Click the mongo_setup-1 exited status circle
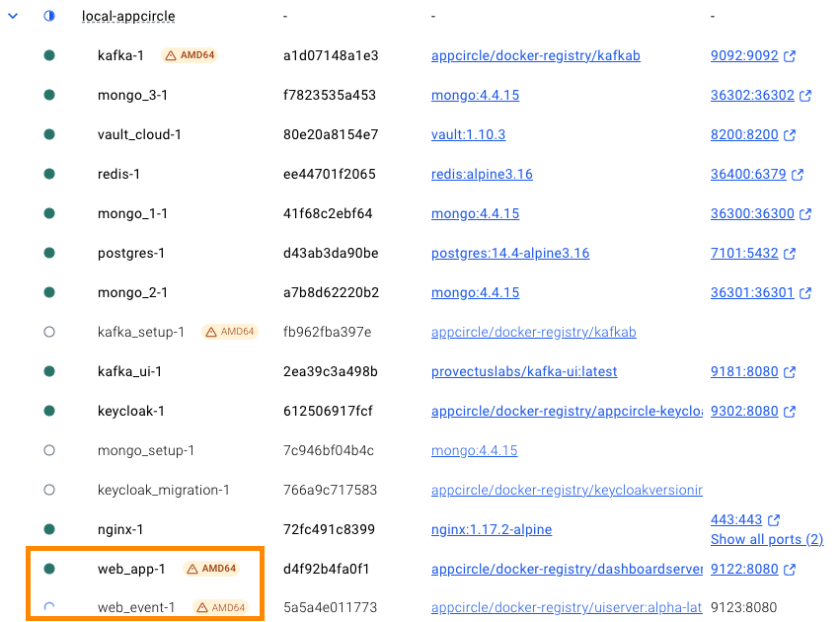840x622 pixels. (49, 450)
